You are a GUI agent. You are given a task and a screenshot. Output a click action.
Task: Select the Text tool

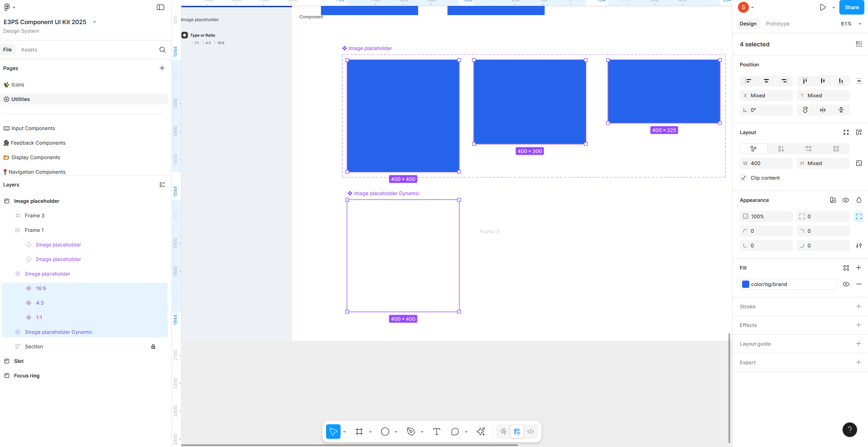(437, 432)
